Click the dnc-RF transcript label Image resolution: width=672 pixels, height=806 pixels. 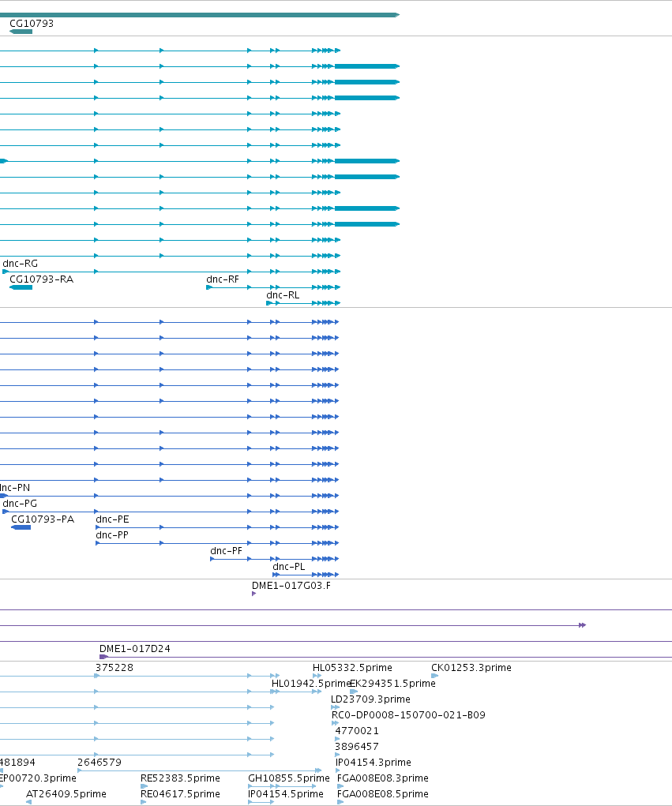coord(223,279)
